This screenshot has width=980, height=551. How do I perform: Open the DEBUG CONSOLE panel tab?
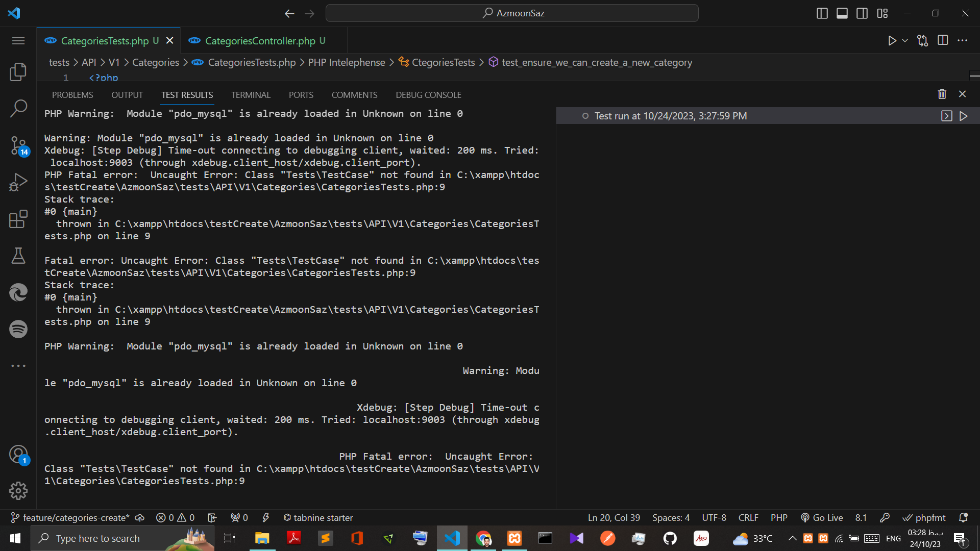(428, 95)
